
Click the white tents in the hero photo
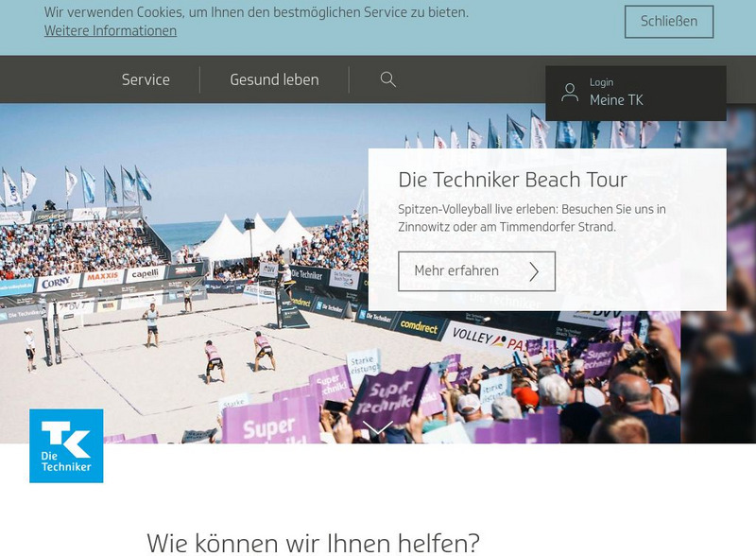[x=255, y=236]
